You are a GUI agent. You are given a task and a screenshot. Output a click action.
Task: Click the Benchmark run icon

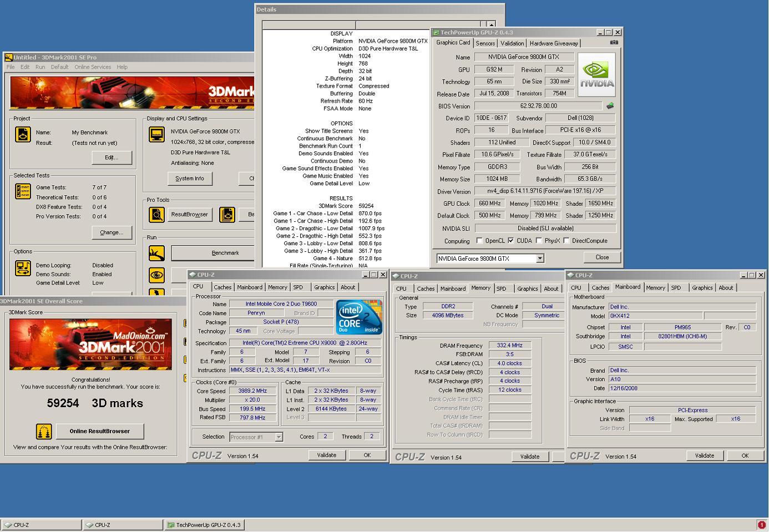point(157,253)
